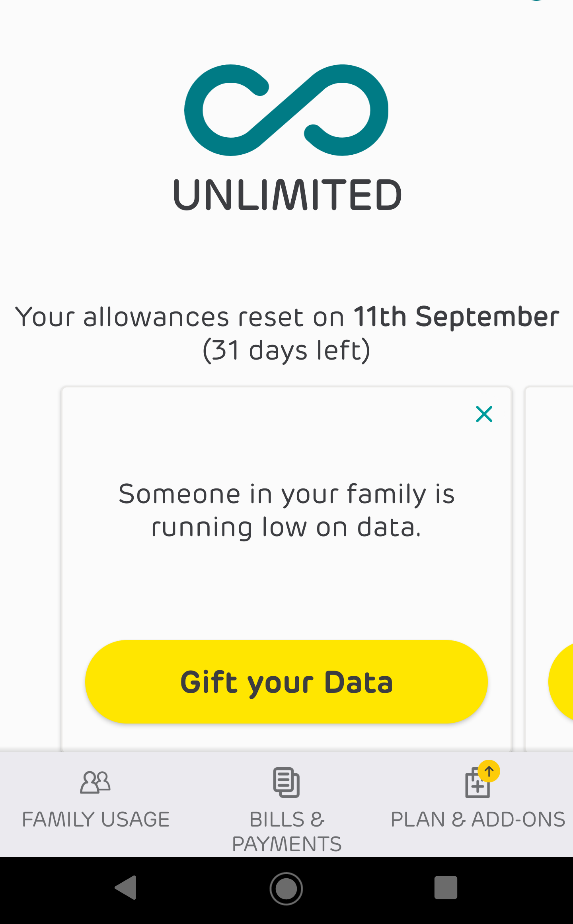The width and height of the screenshot is (573, 924).
Task: Open Family Usage people icon
Action: point(95,782)
